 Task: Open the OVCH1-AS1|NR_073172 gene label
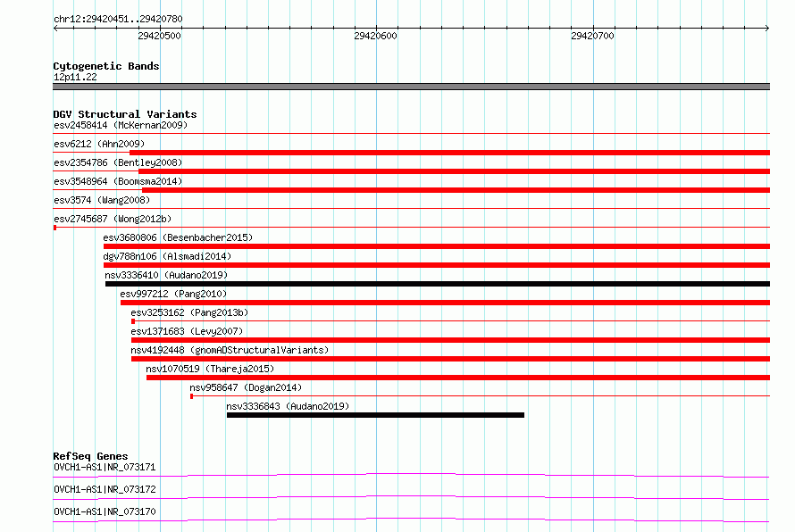(105, 489)
